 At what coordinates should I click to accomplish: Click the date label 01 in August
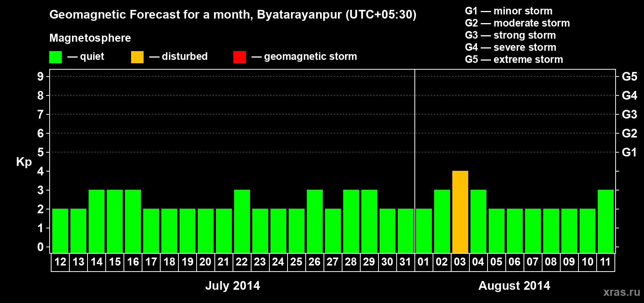[x=424, y=262]
